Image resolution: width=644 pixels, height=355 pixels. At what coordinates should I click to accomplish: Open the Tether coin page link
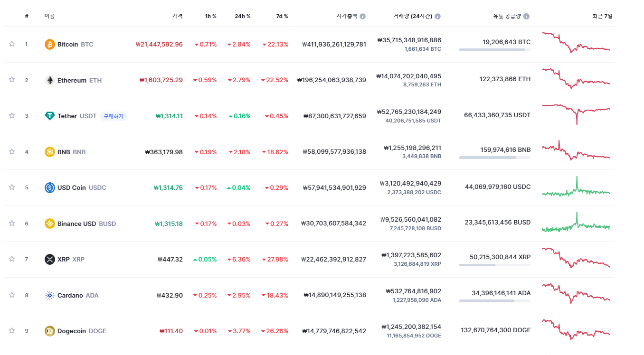[77, 116]
